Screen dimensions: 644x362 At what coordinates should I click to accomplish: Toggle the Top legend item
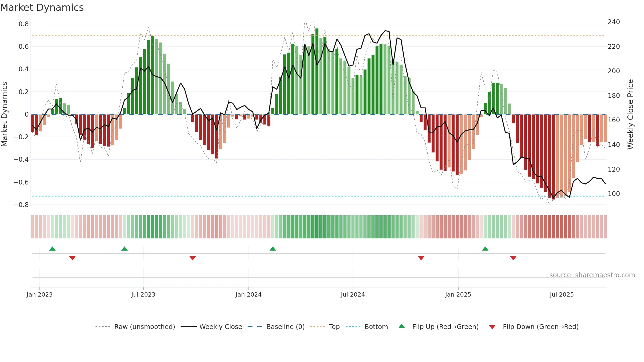coord(325,327)
